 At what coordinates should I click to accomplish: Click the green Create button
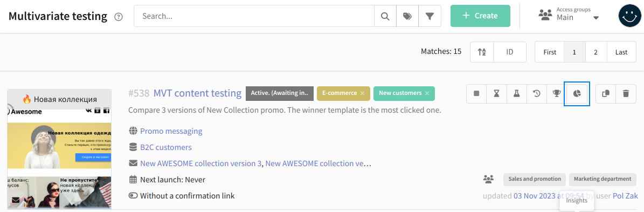click(480, 16)
